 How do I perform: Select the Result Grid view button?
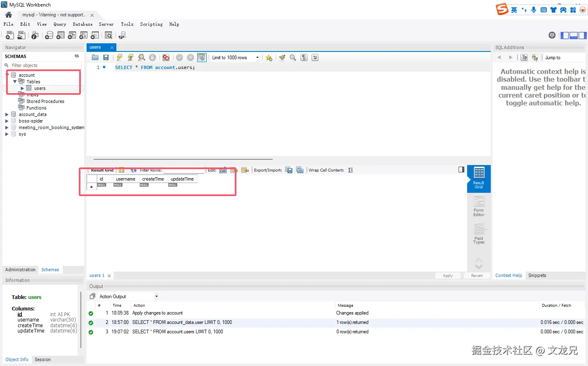coord(479,178)
